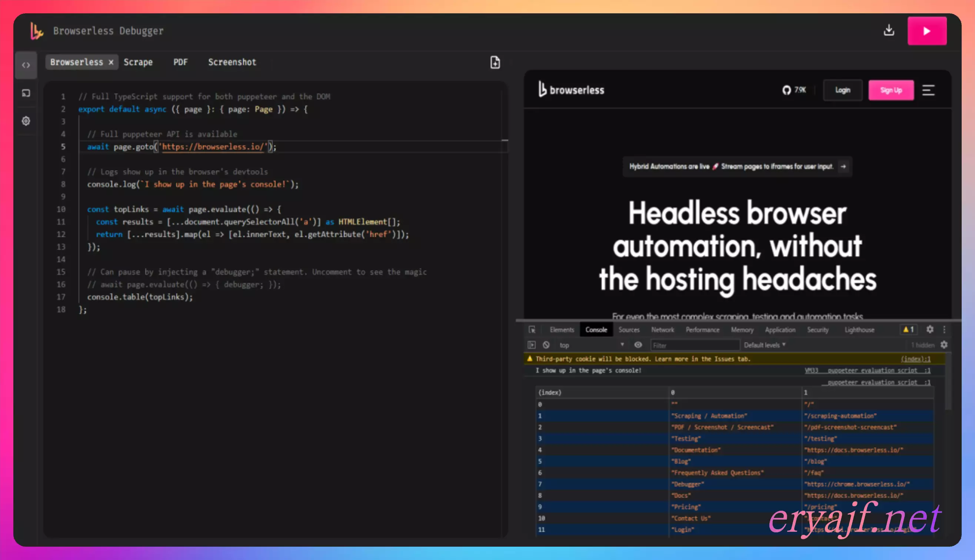This screenshot has height=560, width=975.
Task: Toggle console sidebar panel icon
Action: [532, 345]
